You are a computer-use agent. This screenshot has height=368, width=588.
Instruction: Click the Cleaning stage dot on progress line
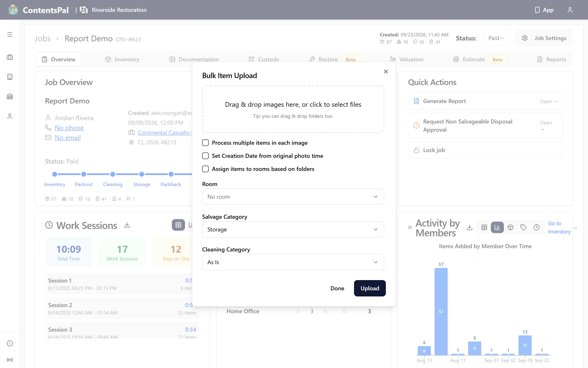112,174
